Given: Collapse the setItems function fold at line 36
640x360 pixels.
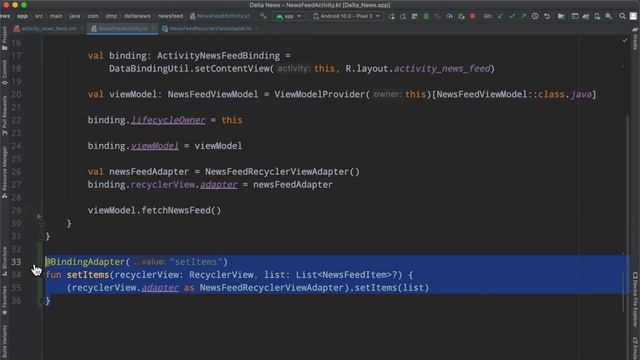Looking at the screenshot, I should (x=42, y=300).
